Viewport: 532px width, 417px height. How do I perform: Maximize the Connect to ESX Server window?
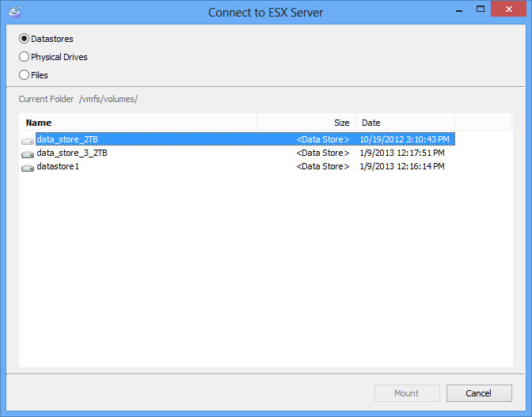click(481, 9)
